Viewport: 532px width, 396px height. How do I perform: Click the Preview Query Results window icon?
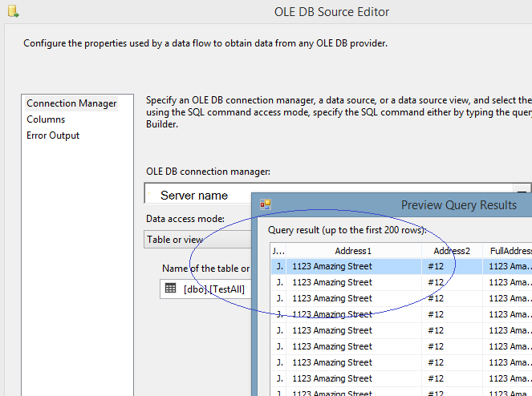266,204
